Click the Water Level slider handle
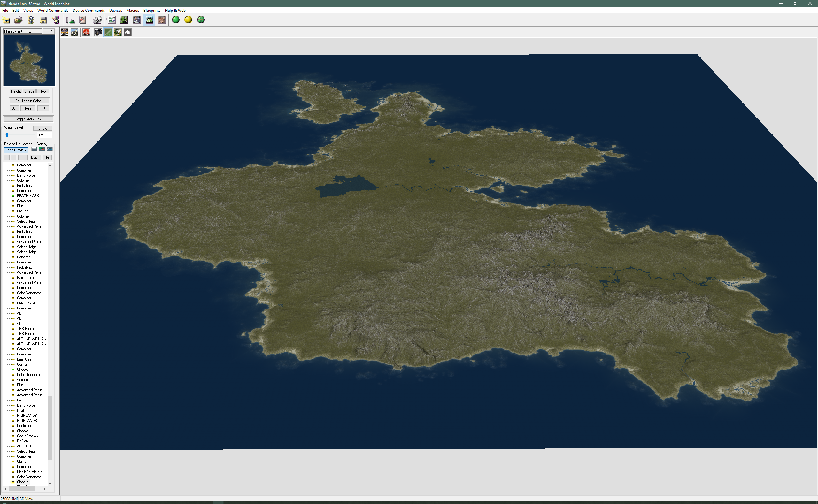The width and height of the screenshot is (818, 504). 7,135
